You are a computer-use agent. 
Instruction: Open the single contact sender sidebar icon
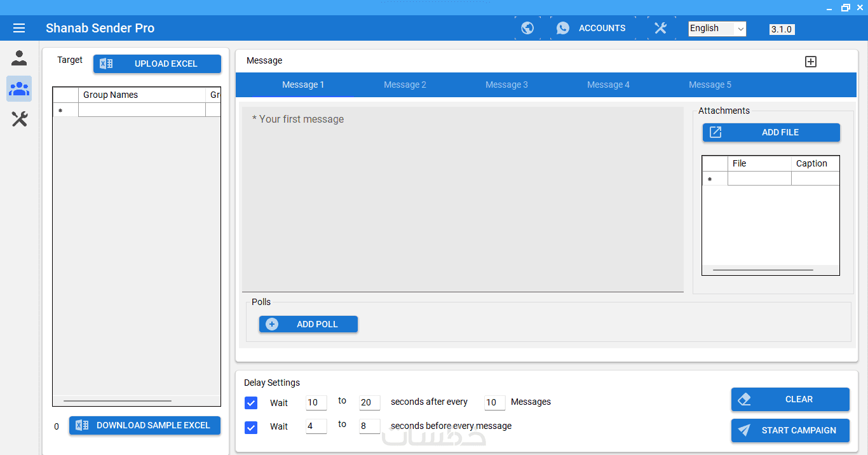pyautogui.click(x=19, y=58)
